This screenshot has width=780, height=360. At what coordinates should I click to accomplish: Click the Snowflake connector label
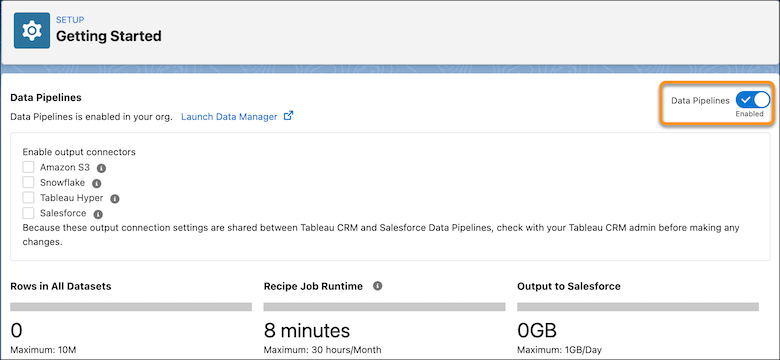click(x=63, y=183)
